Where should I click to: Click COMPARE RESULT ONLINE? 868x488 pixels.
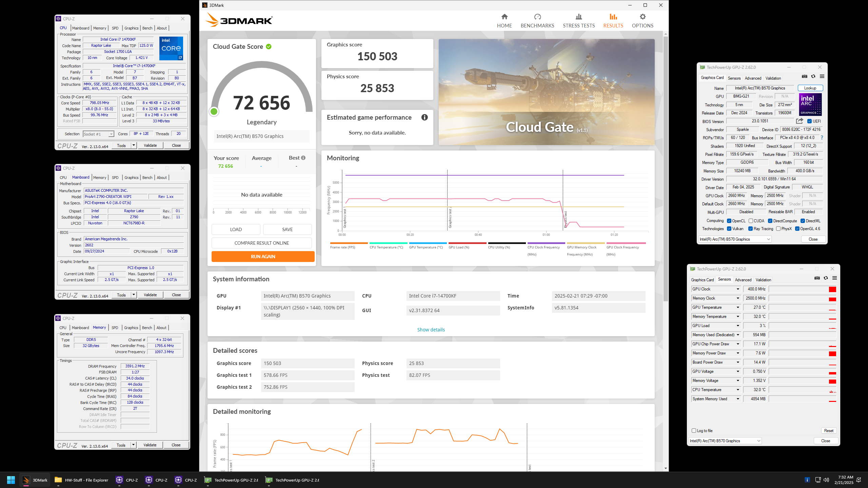click(262, 243)
